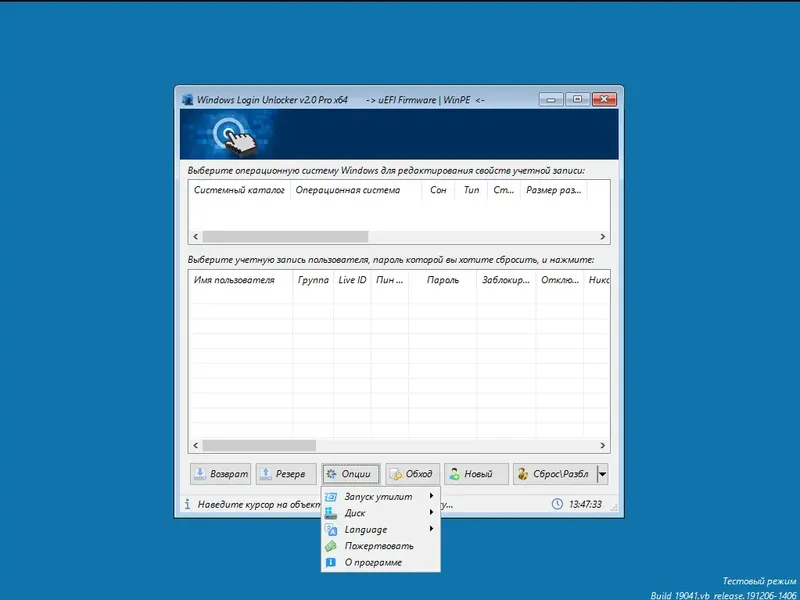The image size is (800, 600).
Task: Click the Пин ... column header
Action: [x=390, y=280]
